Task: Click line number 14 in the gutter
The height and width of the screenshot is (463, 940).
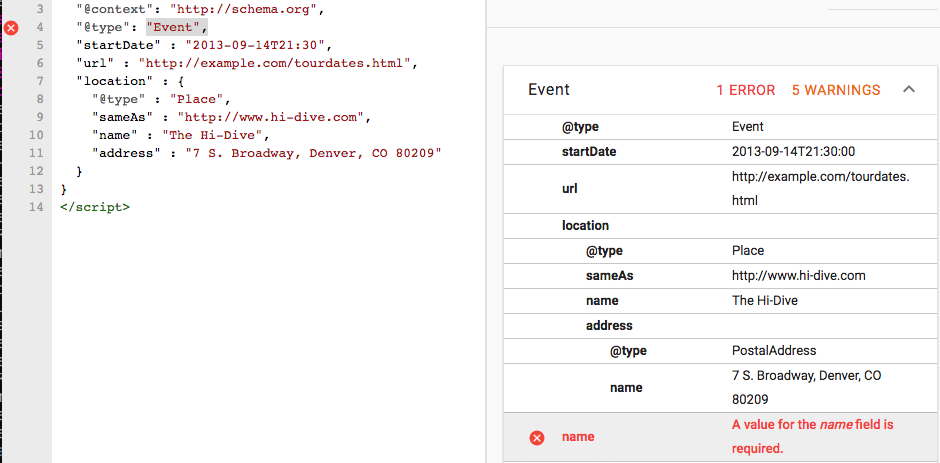Action: point(37,207)
